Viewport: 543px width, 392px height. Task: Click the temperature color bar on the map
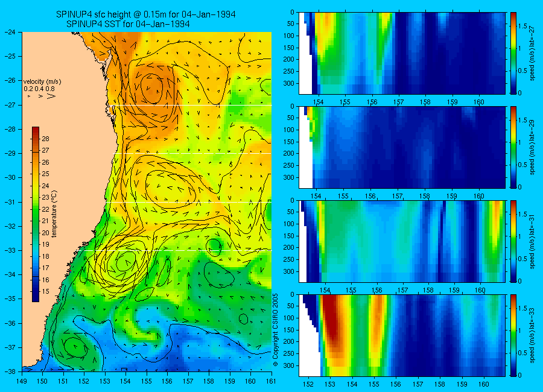[36, 214]
